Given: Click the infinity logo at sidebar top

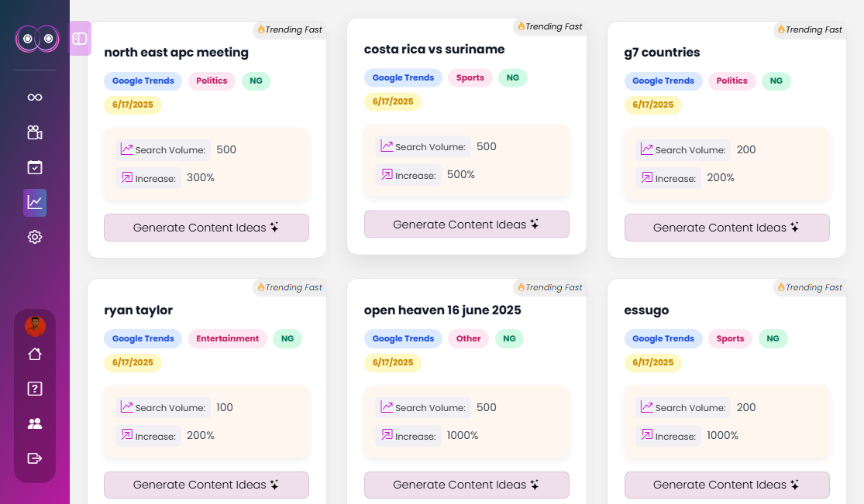Looking at the screenshot, I should tap(37, 39).
